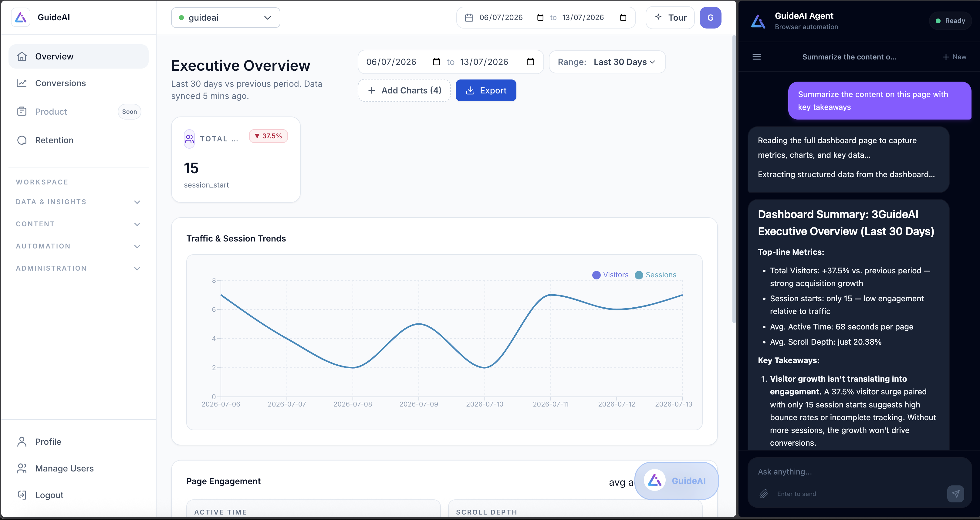980x520 pixels.
Task: Open the Overview page
Action: coord(78,56)
